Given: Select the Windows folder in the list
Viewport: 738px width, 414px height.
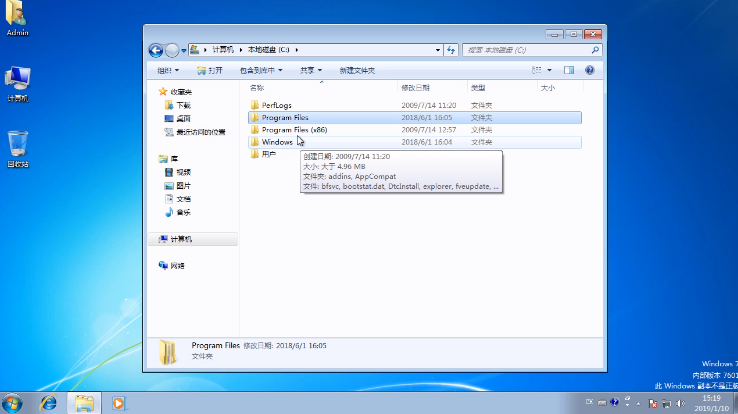Looking at the screenshot, I should [x=276, y=142].
